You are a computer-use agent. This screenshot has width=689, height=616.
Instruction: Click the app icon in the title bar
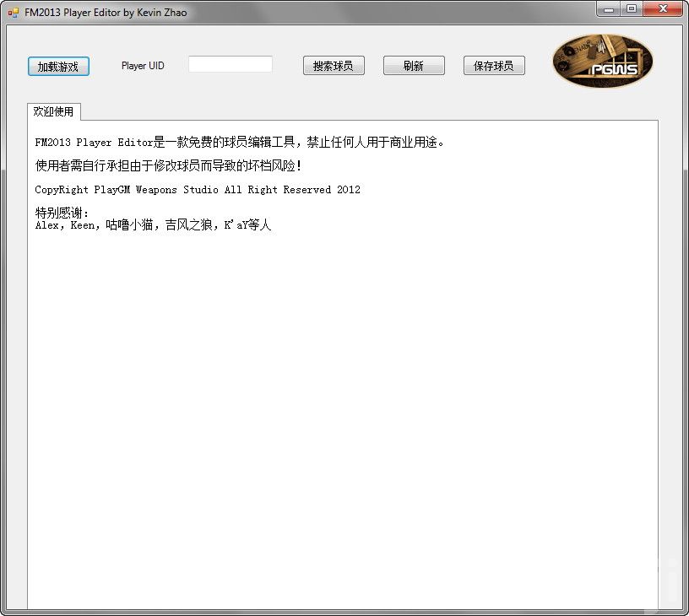[x=13, y=12]
